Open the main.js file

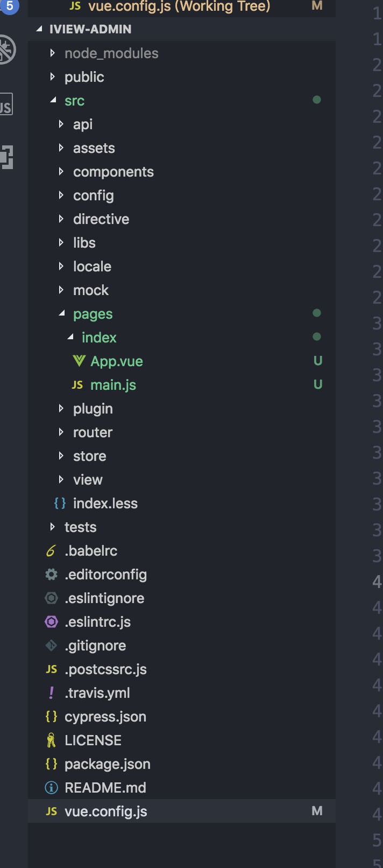point(113,385)
